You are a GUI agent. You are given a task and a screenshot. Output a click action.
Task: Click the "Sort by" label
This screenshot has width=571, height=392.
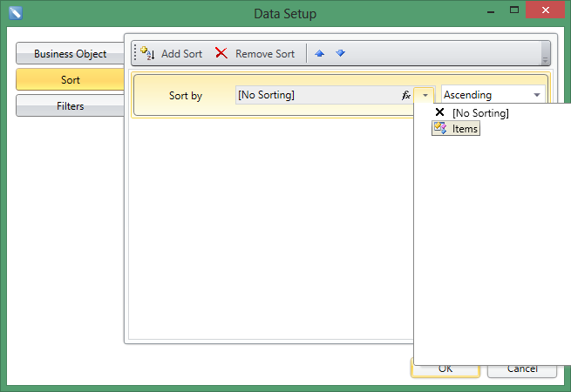pyautogui.click(x=186, y=96)
